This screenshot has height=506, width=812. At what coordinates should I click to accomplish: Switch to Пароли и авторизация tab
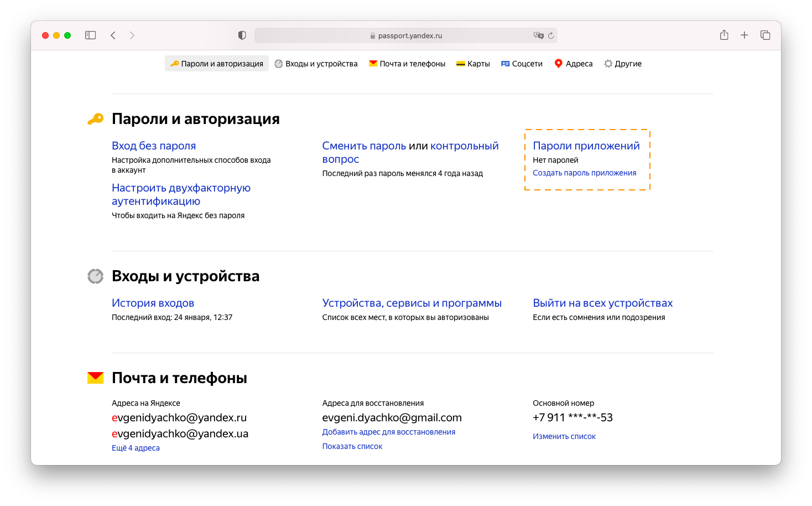pos(217,64)
